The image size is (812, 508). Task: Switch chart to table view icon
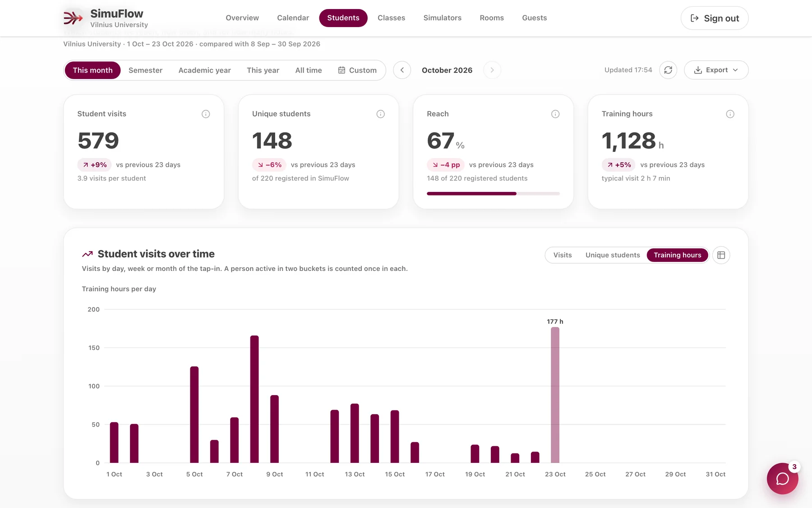tap(721, 255)
